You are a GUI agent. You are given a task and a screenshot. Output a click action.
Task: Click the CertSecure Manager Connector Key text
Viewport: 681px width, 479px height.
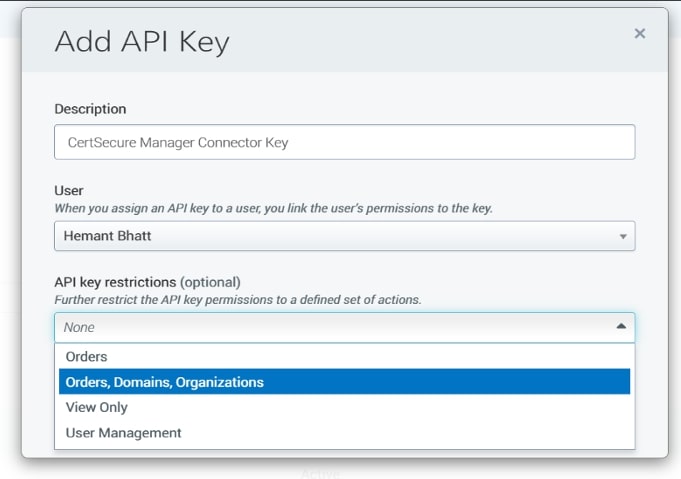(178, 142)
